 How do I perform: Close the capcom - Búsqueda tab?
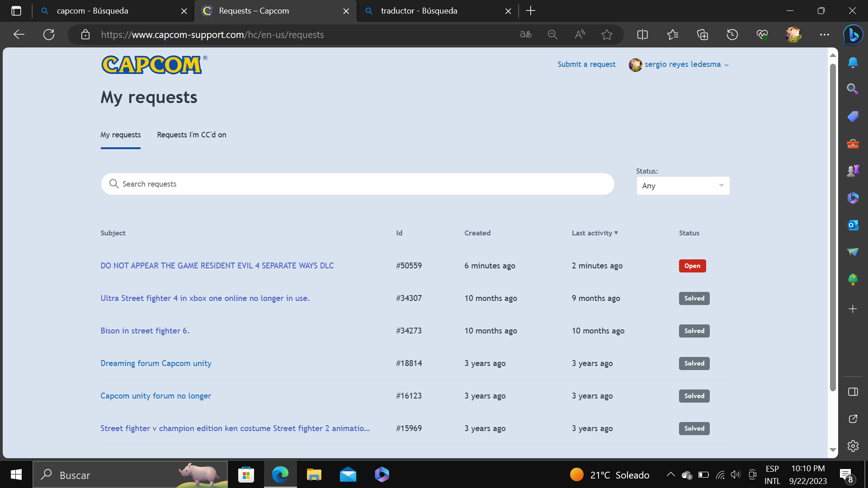(184, 11)
